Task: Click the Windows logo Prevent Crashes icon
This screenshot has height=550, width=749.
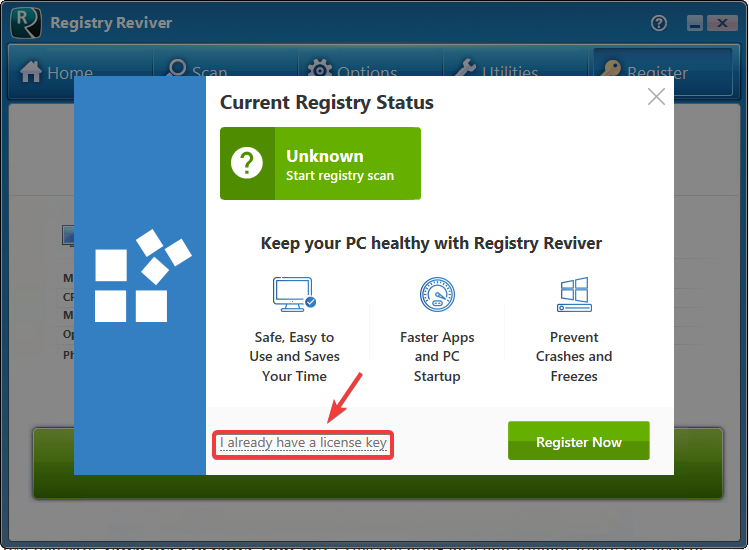Action: [574, 294]
